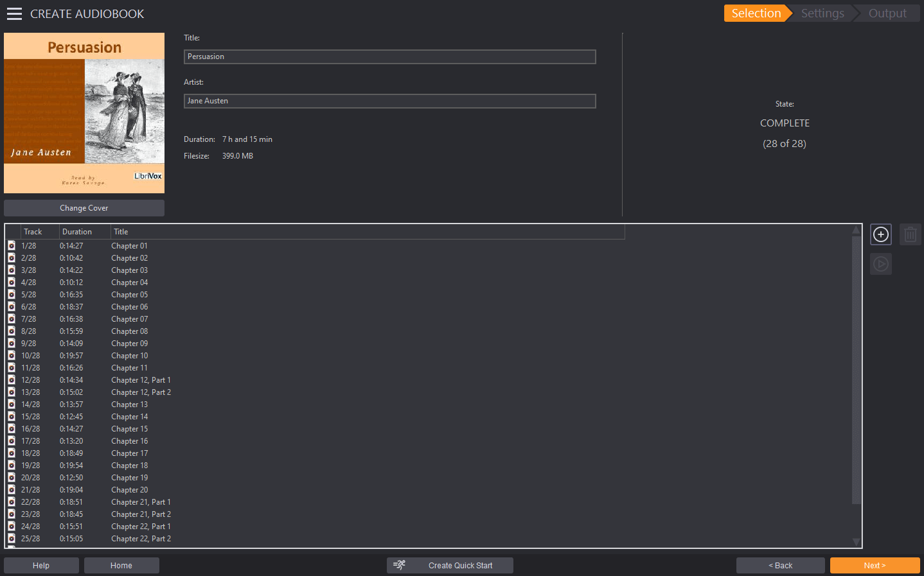Click the Persuasion cover thumbnail
The height and width of the screenshot is (576, 924).
coord(84,113)
